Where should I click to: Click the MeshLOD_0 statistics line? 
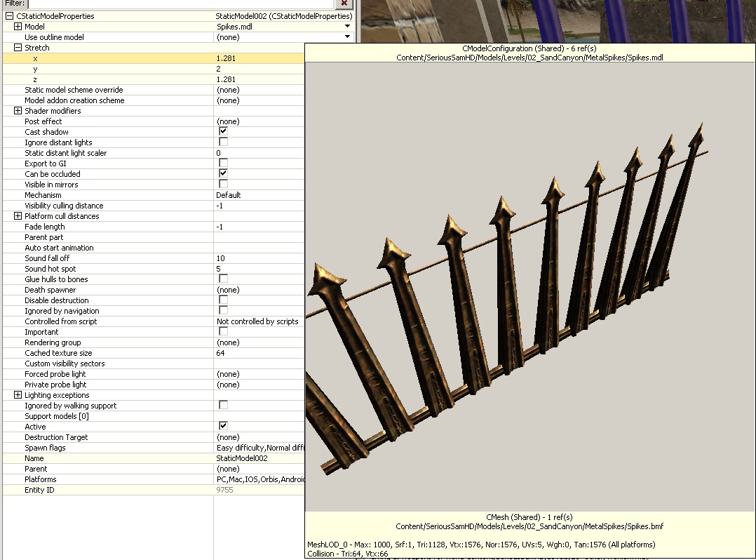click(x=481, y=545)
